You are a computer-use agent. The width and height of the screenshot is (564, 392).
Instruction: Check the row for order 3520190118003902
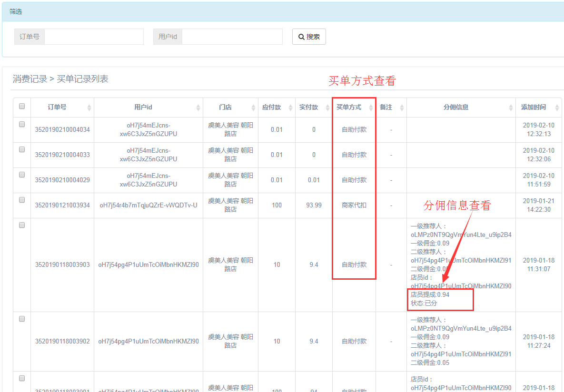(22, 319)
